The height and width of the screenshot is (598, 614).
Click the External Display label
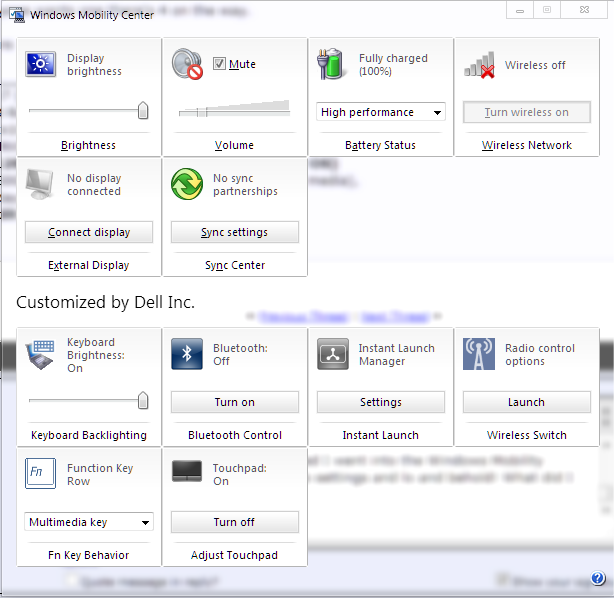click(88, 265)
